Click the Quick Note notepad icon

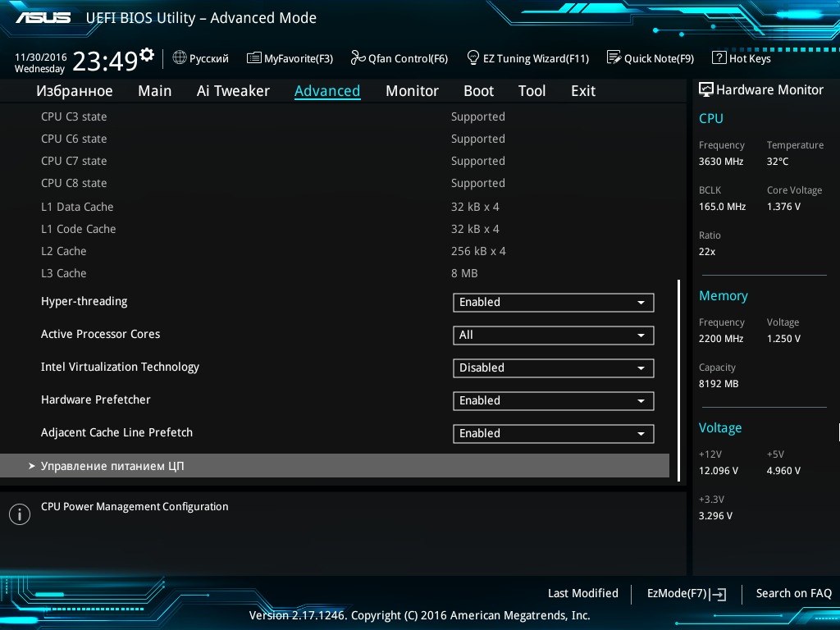[614, 57]
